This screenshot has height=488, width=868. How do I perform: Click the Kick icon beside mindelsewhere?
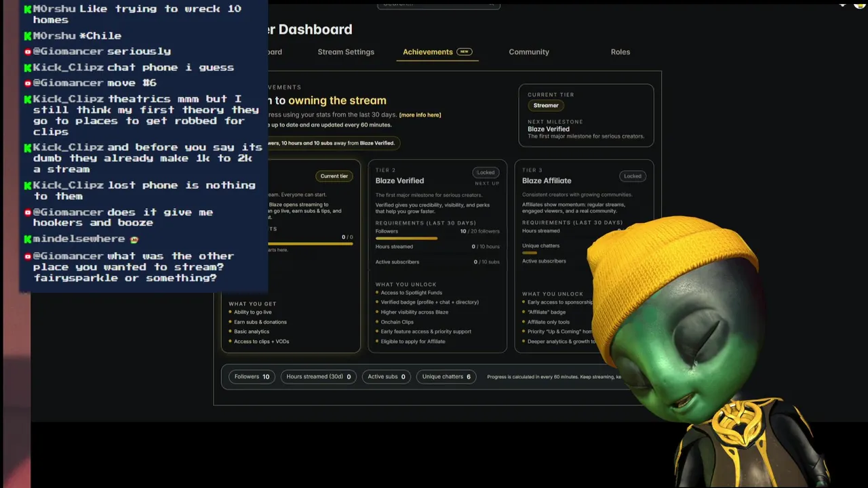pyautogui.click(x=28, y=239)
